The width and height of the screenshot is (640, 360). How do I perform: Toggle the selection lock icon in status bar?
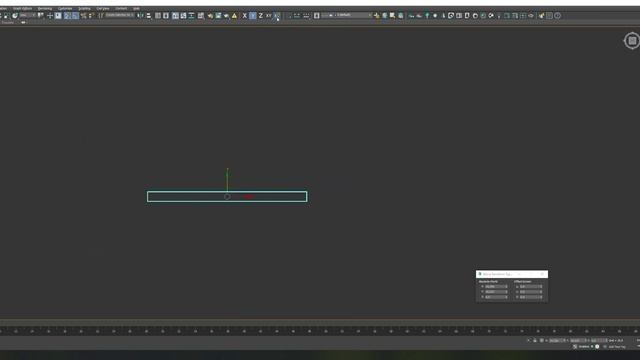535,340
